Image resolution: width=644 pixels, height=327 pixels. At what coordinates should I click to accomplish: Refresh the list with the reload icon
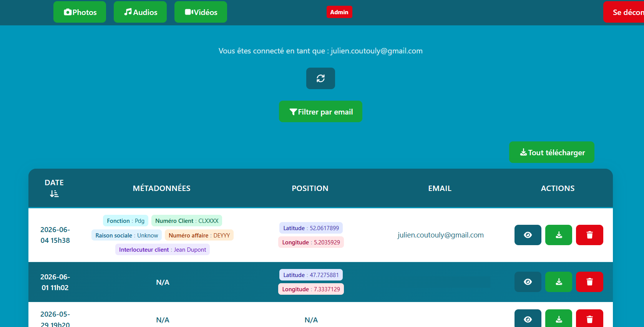320,78
